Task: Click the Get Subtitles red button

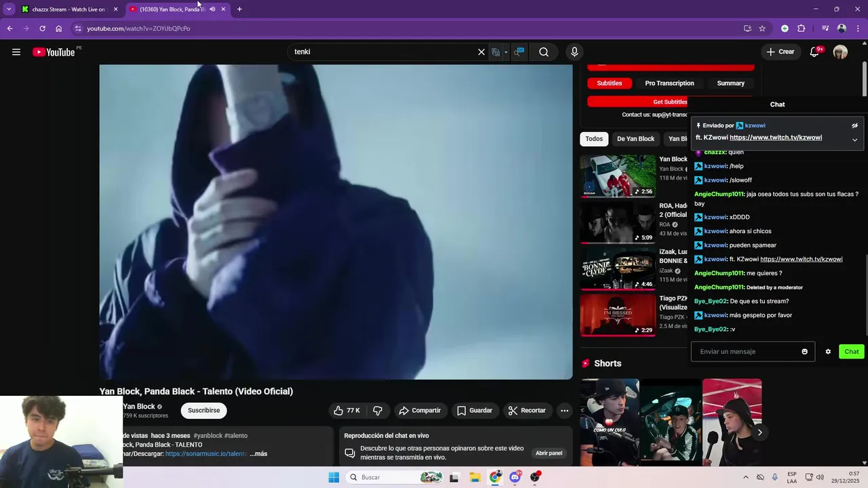Action: point(637,102)
